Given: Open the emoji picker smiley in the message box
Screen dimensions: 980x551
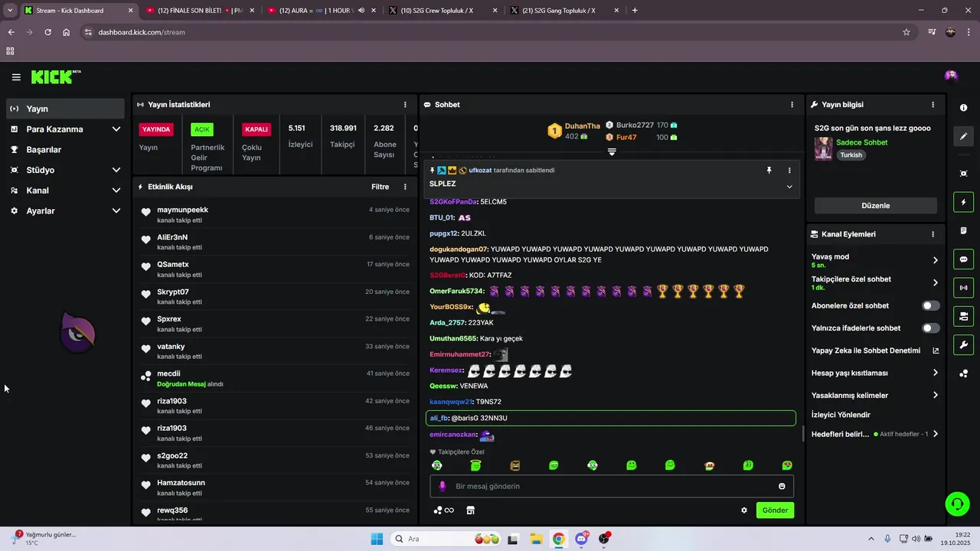Looking at the screenshot, I should pyautogui.click(x=782, y=486).
